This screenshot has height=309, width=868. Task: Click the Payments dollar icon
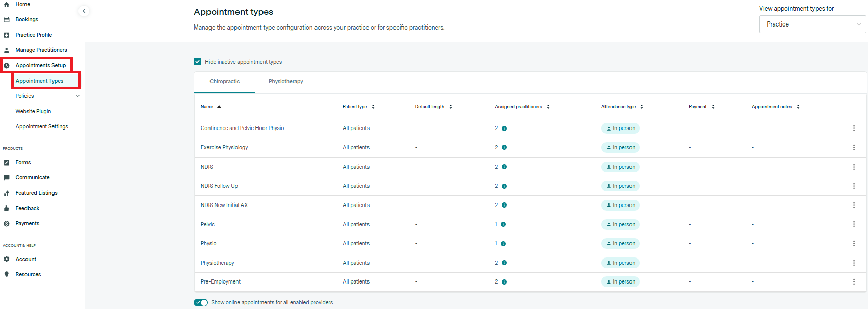click(7, 223)
